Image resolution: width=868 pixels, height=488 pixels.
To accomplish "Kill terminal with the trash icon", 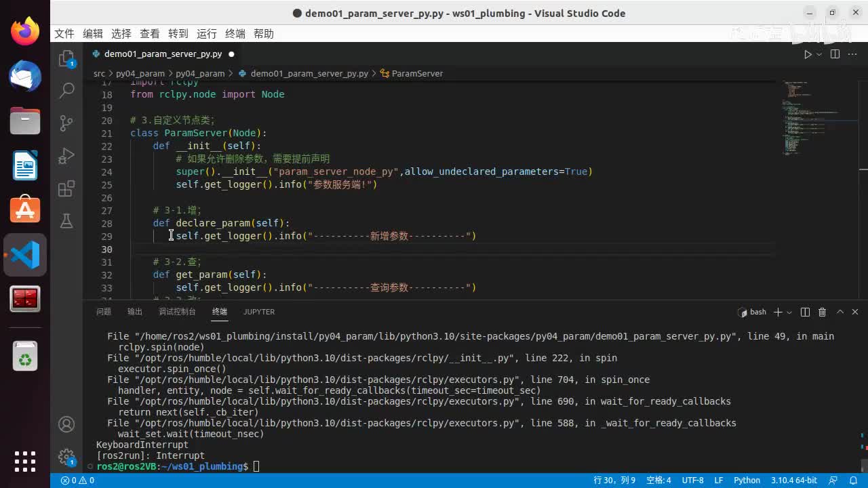I will [x=822, y=312].
